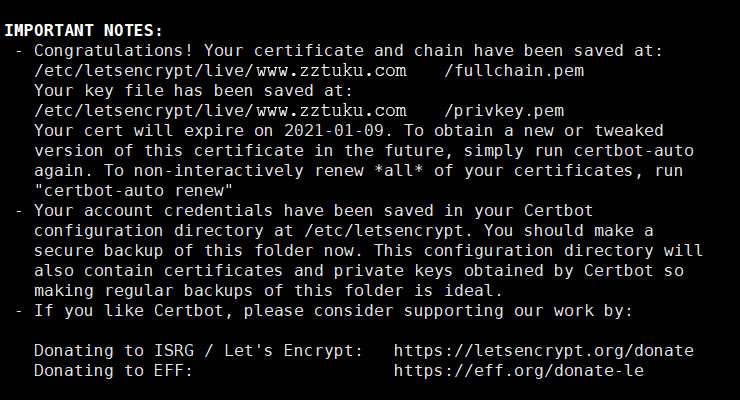This screenshot has width=740, height=400.
Task: Open the letsencrypt.org donate link
Action: [543, 350]
